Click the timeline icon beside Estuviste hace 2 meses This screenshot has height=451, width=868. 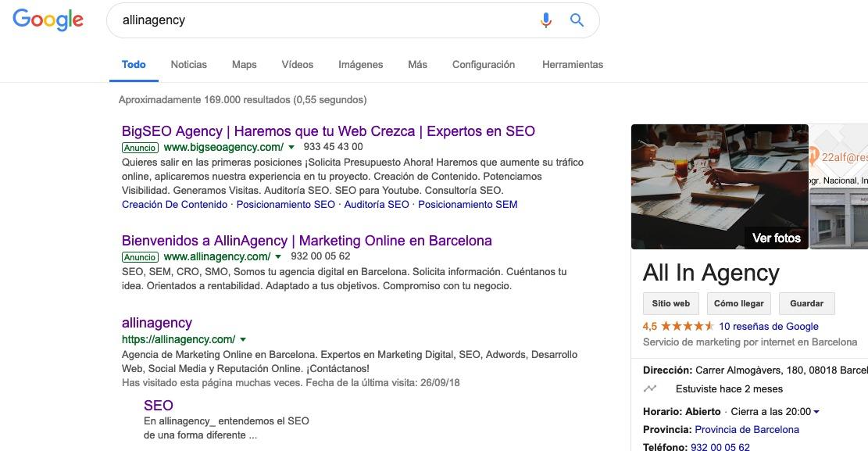click(650, 389)
